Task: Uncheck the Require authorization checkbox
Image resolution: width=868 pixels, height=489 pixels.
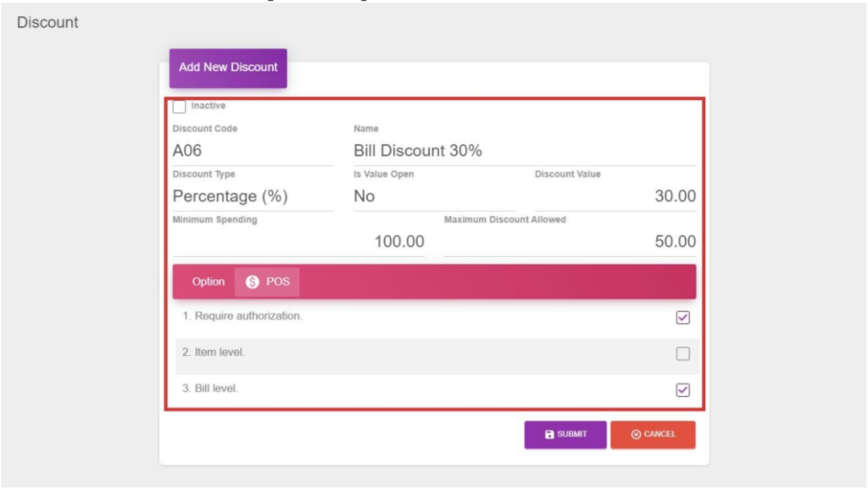Action: click(x=682, y=318)
